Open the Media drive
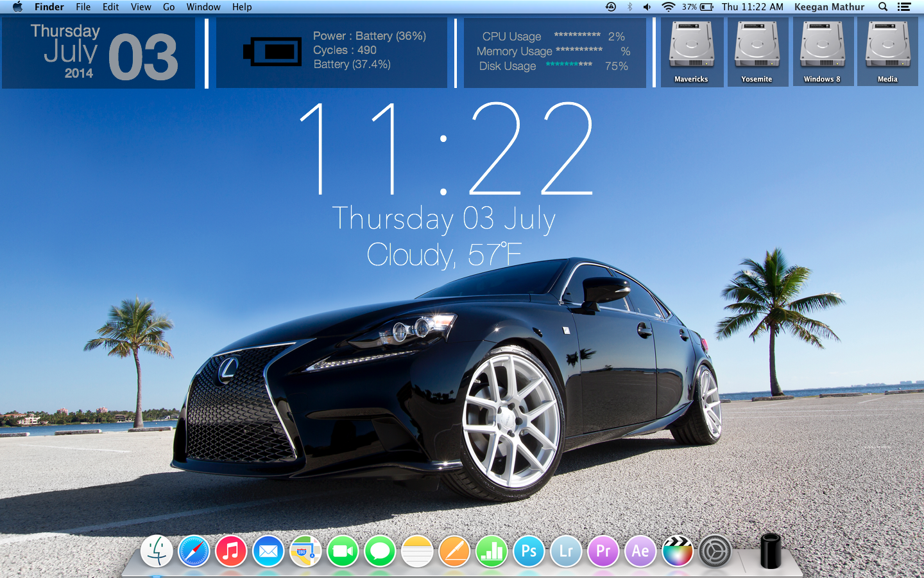This screenshot has height=578, width=924. pos(888,52)
